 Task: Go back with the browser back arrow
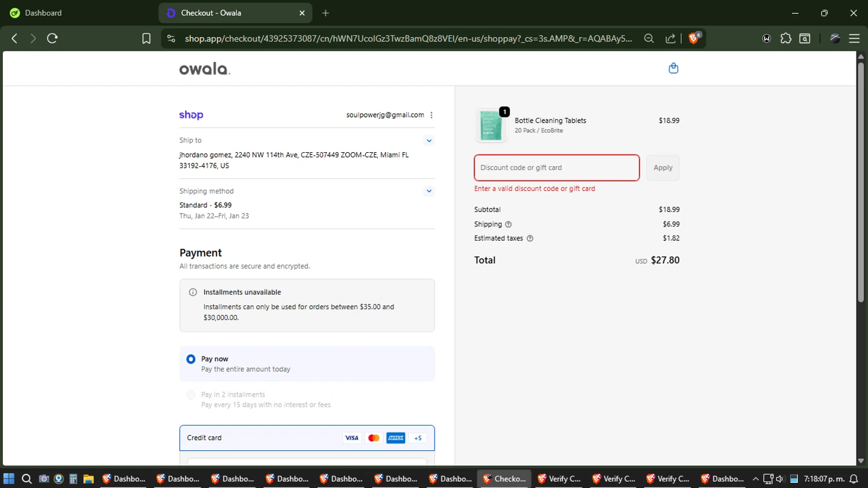click(14, 38)
